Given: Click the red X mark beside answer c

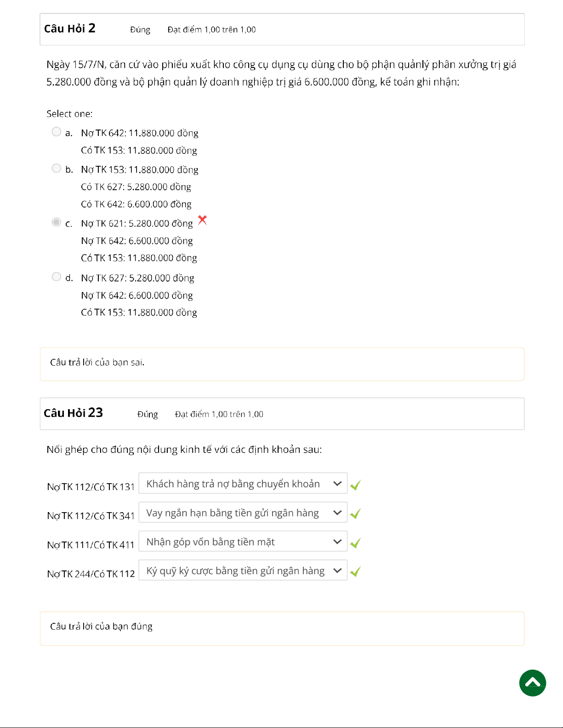Looking at the screenshot, I should [202, 220].
